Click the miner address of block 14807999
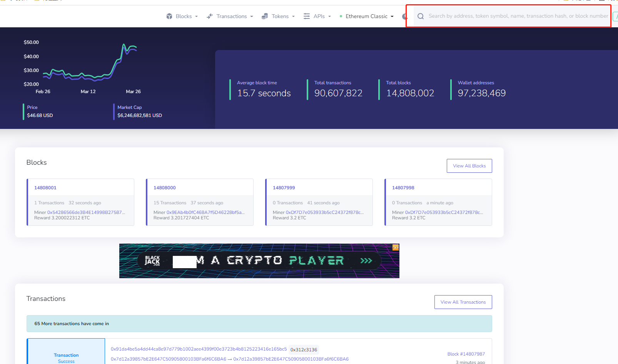 (324, 212)
